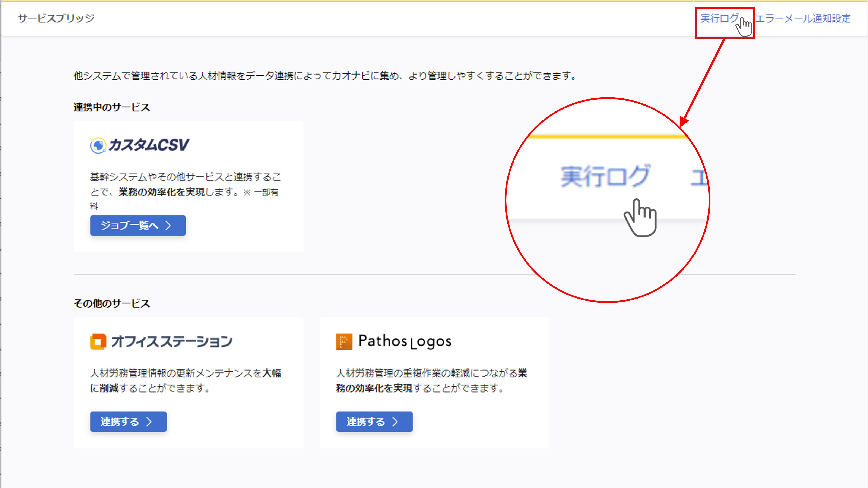Click the ジョブ一覧へ button
The height and width of the screenshot is (488, 868).
[x=138, y=225]
